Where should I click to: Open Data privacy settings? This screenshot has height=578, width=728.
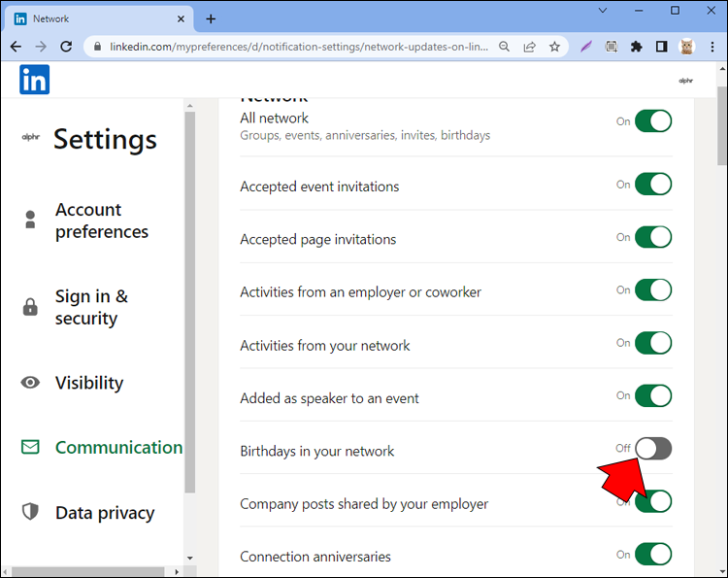104,513
